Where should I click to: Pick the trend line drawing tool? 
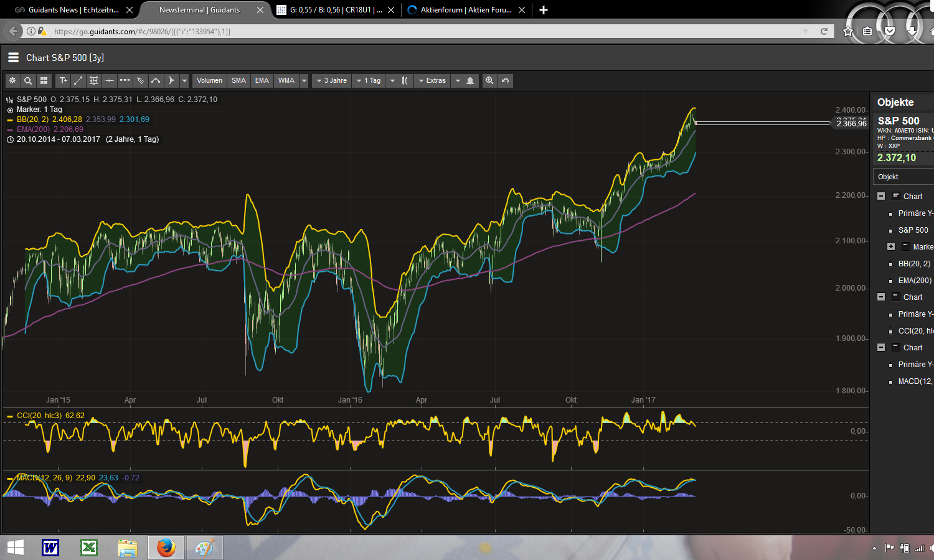[x=78, y=81]
